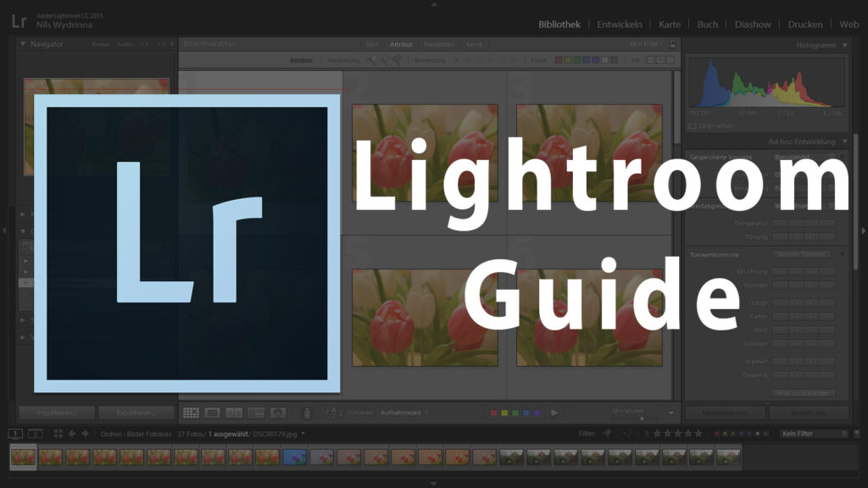Switch to the Karte module

(x=670, y=25)
